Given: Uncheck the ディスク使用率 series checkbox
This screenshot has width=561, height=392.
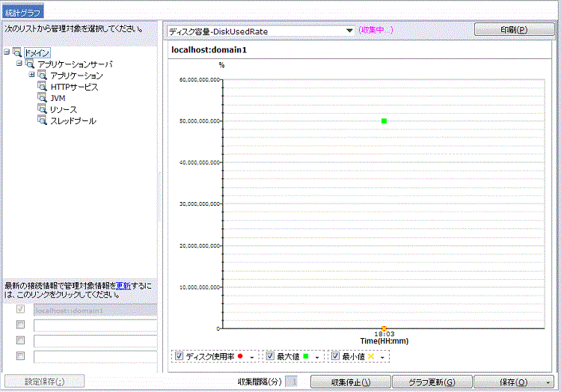Looking at the screenshot, I should click(180, 357).
